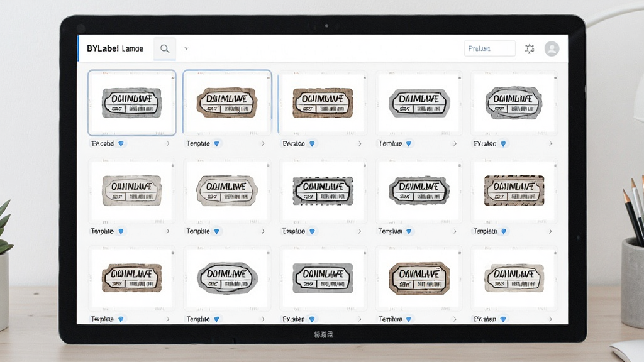The width and height of the screenshot is (644, 362).
Task: Click the blue gem badge, bottom row fifth card
Action: tap(503, 319)
